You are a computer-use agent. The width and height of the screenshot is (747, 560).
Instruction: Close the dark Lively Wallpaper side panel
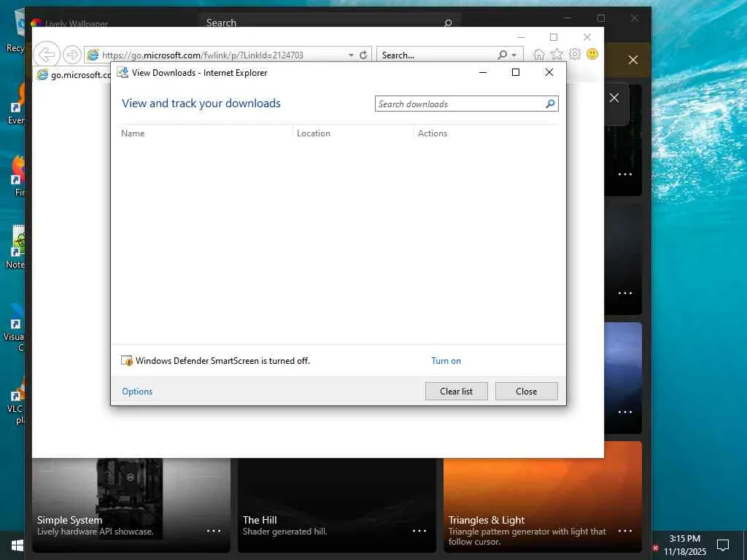point(614,98)
